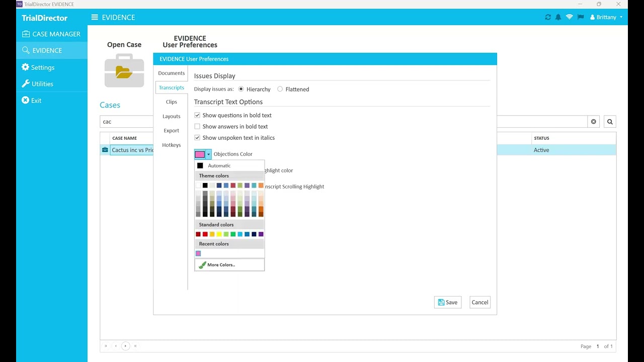Viewport: 644px width, 362px height.
Task: Switch to the Documents preferences tab
Action: [171, 73]
